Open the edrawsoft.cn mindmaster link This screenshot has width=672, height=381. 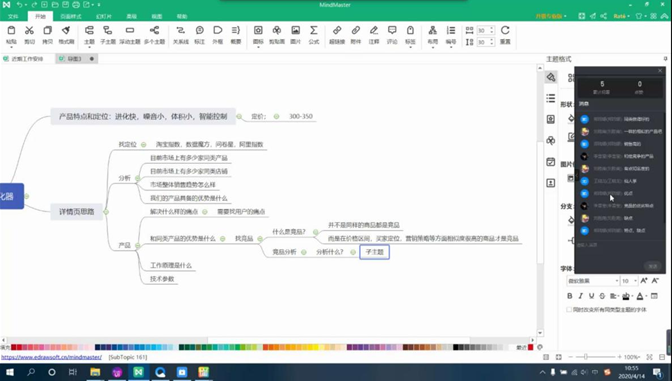coord(51,357)
